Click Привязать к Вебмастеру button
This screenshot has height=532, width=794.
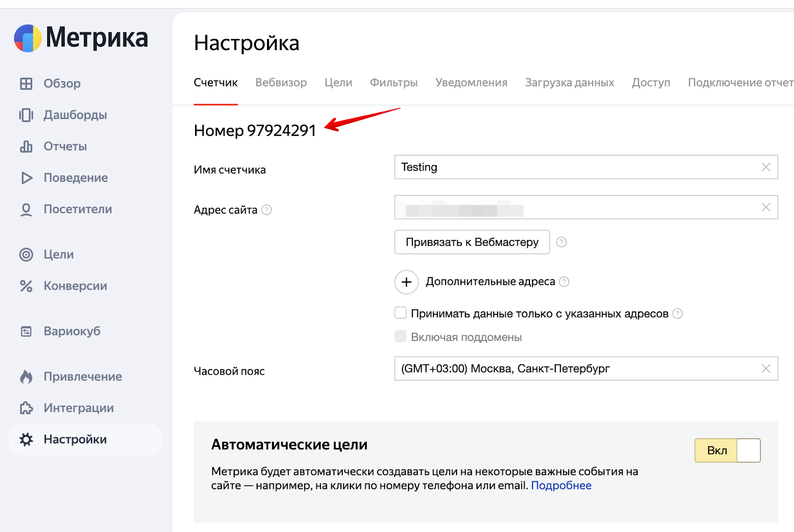472,242
